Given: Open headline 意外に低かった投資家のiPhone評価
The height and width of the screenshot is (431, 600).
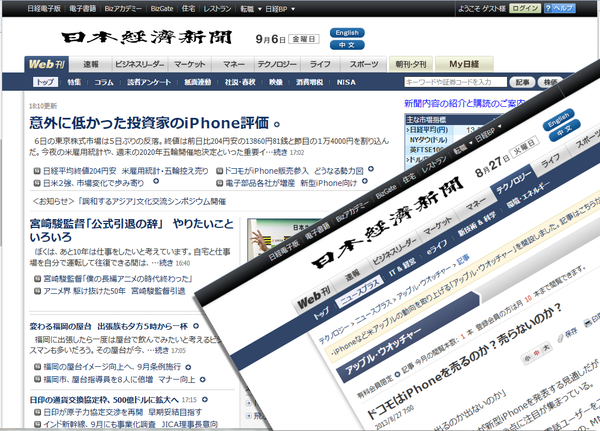Looking at the screenshot, I should point(149,123).
